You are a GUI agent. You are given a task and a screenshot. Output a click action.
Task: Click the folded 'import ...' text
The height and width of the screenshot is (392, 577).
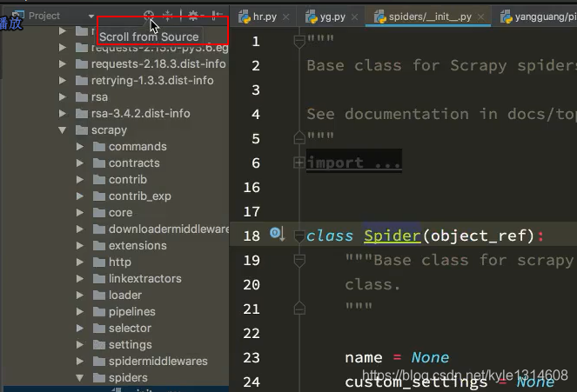click(x=353, y=163)
